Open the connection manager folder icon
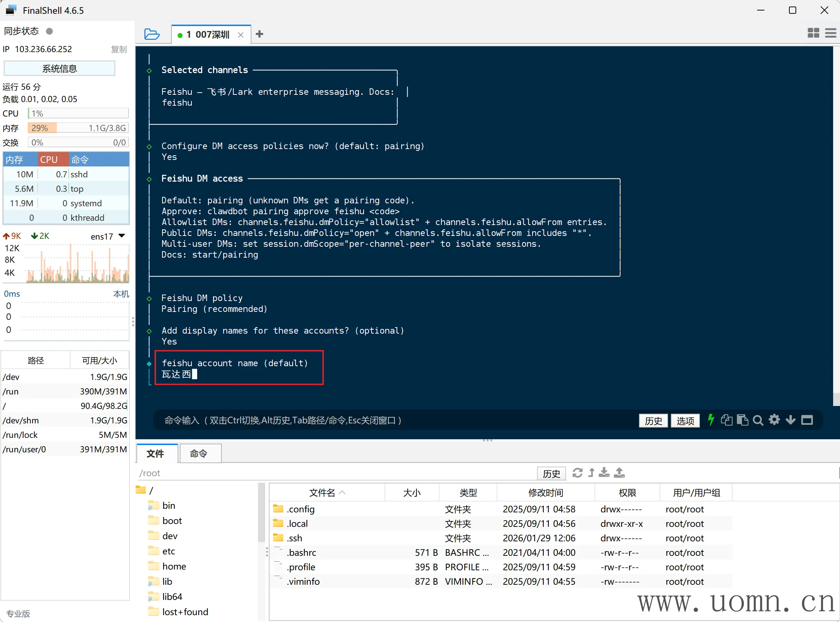 (152, 34)
